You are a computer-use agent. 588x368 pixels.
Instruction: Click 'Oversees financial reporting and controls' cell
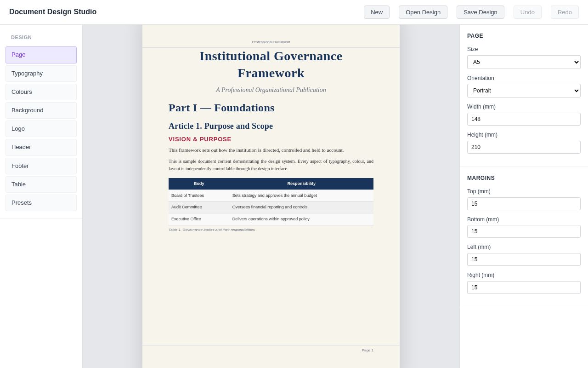tap(301, 207)
